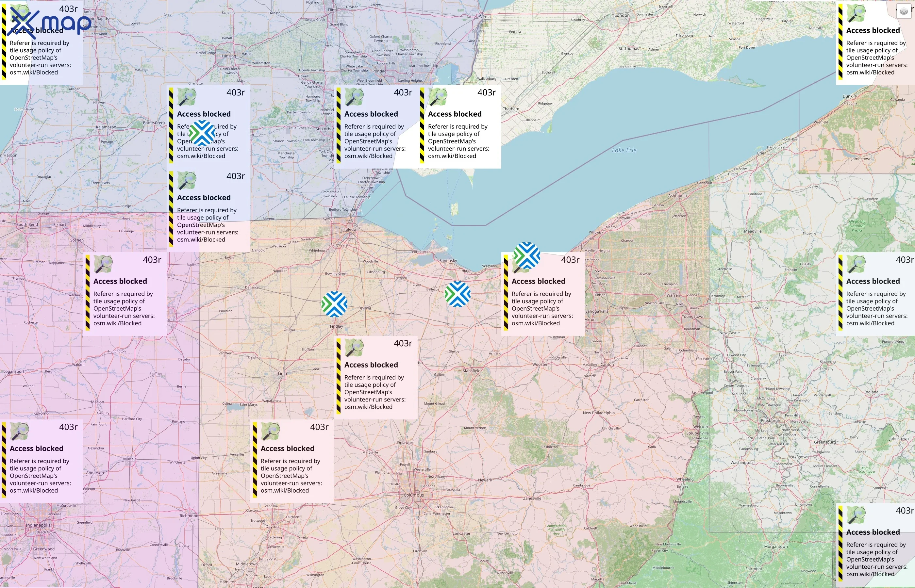Click the Flint label
Screen dimensions: 915x588
pyautogui.click(x=332, y=10)
